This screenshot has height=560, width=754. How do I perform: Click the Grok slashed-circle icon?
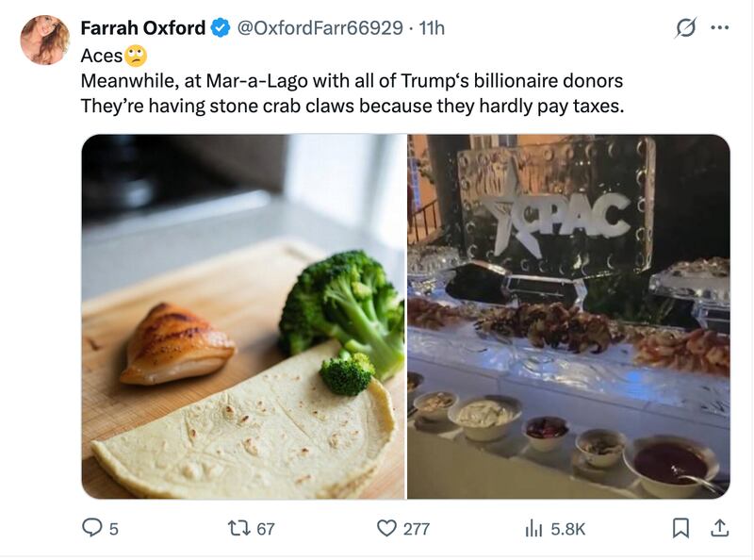click(687, 28)
